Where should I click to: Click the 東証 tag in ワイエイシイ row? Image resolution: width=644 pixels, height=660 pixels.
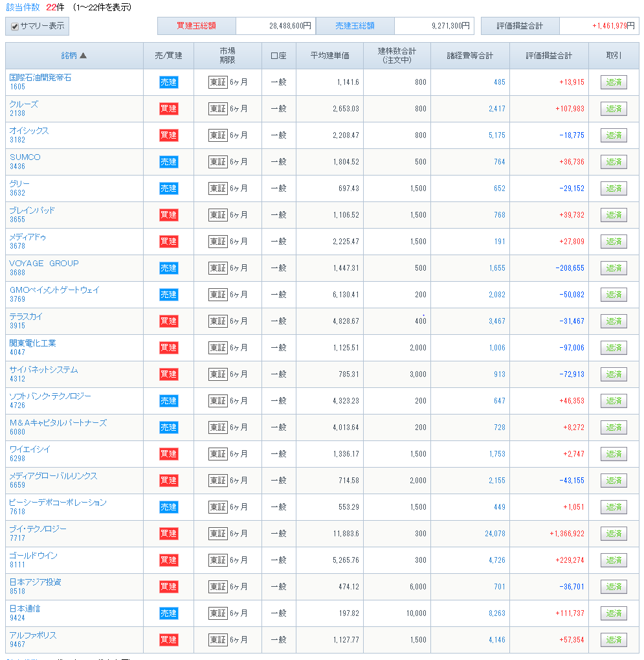point(218,454)
